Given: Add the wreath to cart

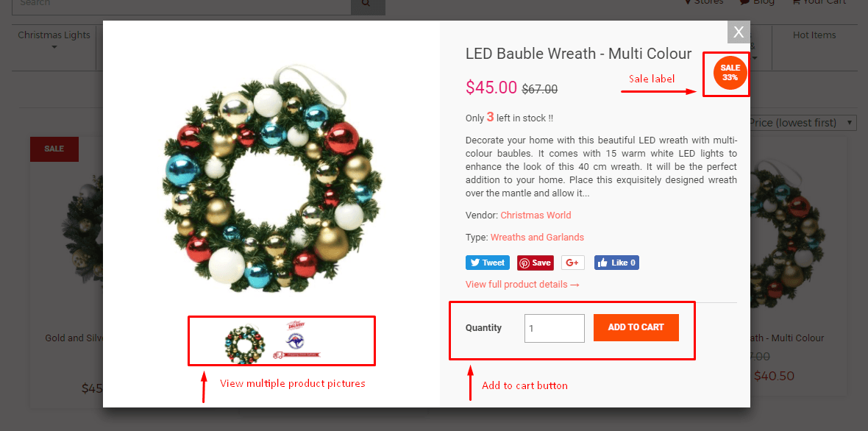Looking at the screenshot, I should coord(636,327).
